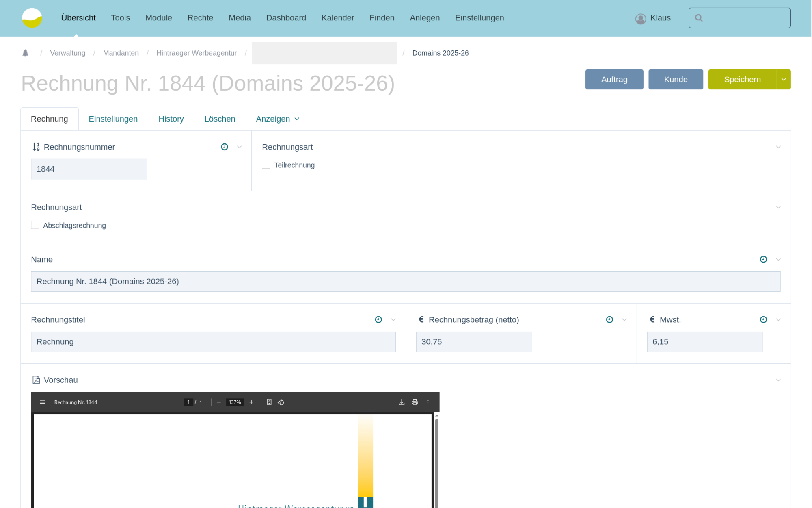Open the Kalender menu item

(x=337, y=18)
